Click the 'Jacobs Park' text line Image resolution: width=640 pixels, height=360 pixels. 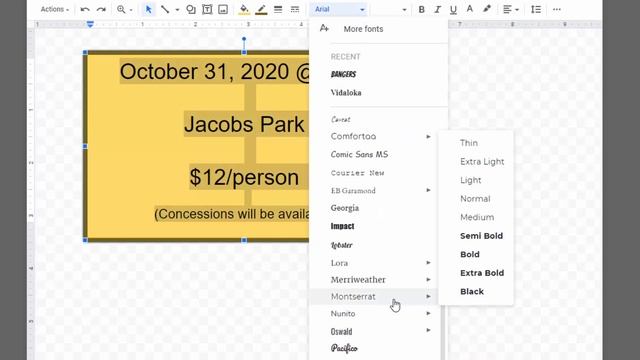(244, 124)
